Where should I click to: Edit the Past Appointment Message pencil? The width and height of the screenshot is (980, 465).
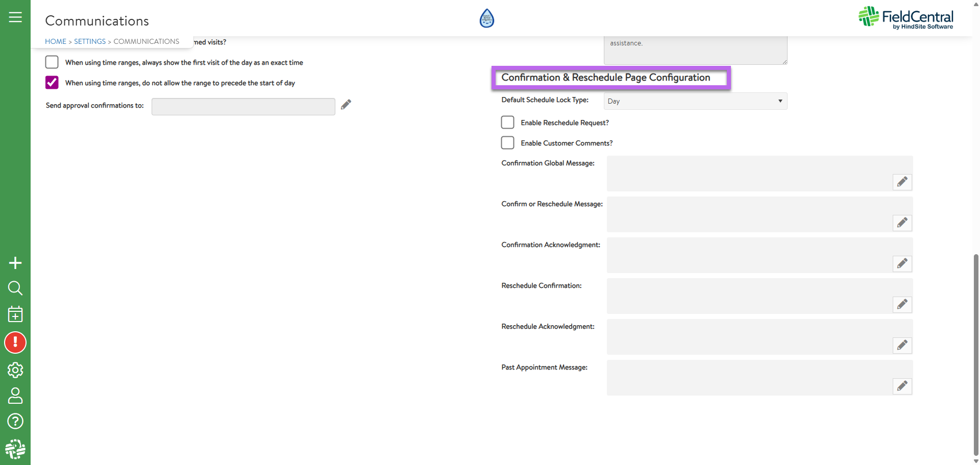click(x=902, y=386)
